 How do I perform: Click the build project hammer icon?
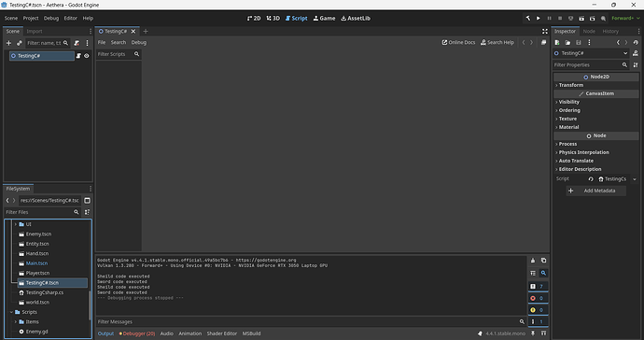[527, 18]
